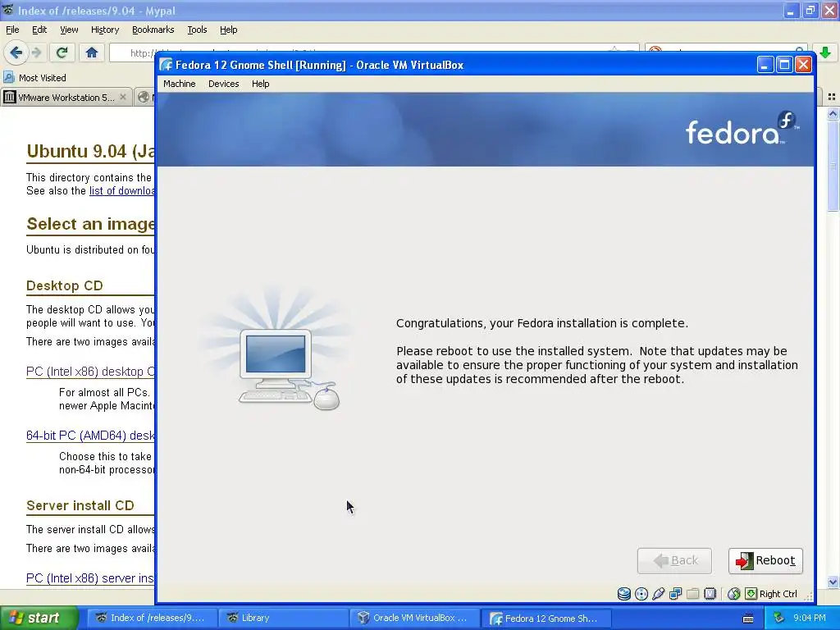This screenshot has height=630, width=840.
Task: Click the Mypal raccoon title bar icon
Action: (x=8, y=10)
